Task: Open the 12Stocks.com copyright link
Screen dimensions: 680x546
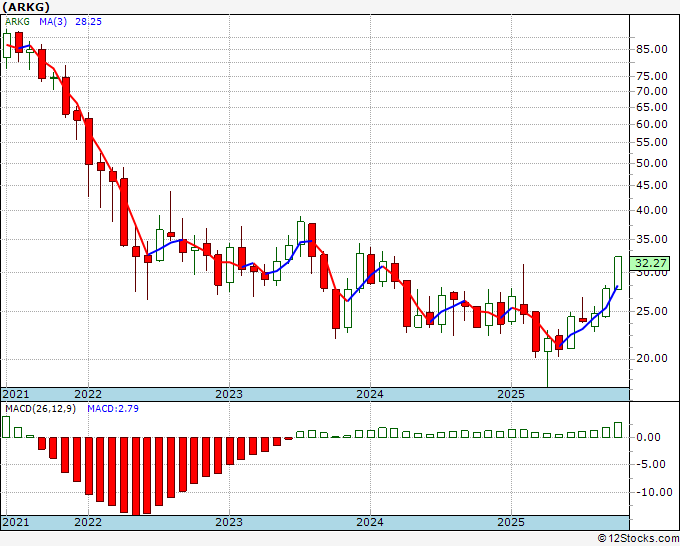Action: 638,539
